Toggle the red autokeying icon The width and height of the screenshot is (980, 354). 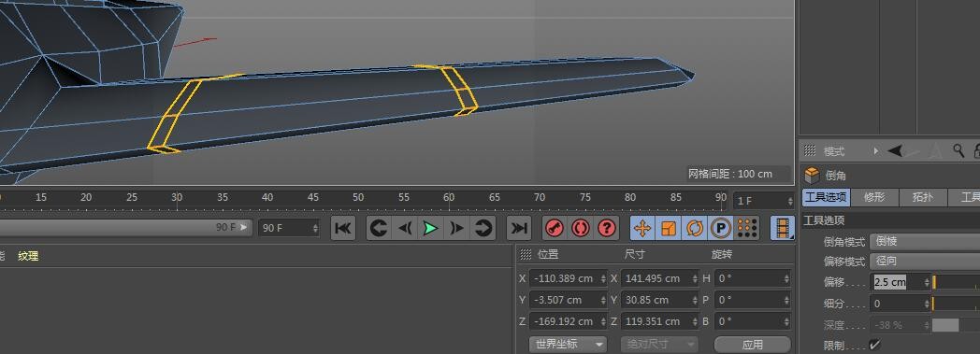click(580, 229)
